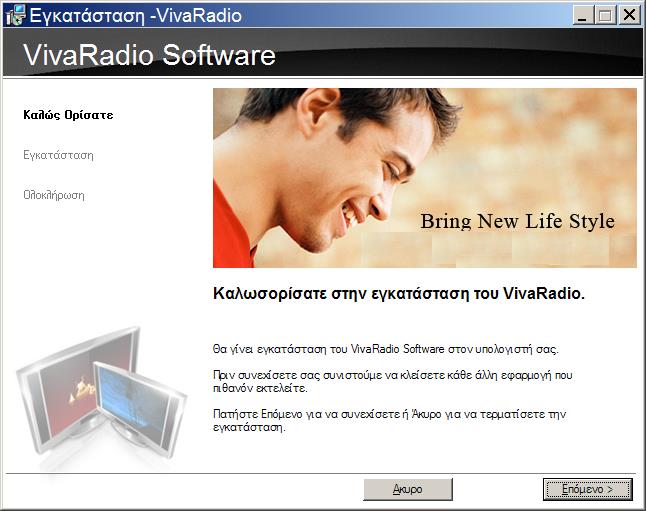Click the Καλωσορίσατε στην εγκατάσταση του VivaRadio heading
Screen dimensions: 646x511
pyautogui.click(x=399, y=294)
